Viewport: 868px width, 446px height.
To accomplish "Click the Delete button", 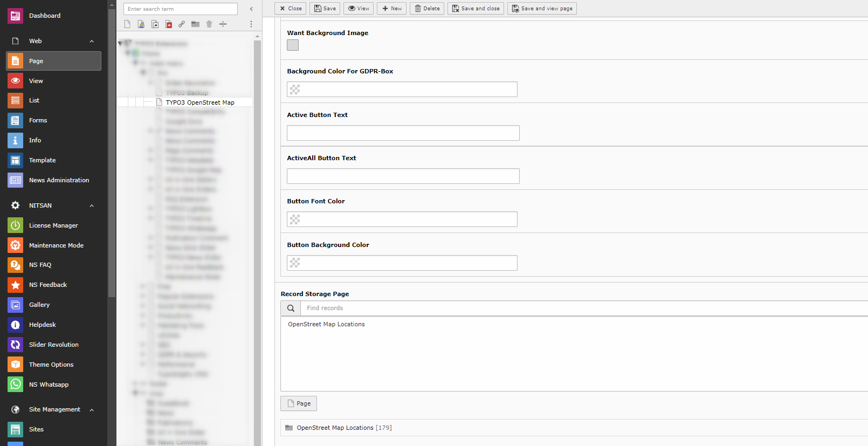I will click(x=427, y=9).
